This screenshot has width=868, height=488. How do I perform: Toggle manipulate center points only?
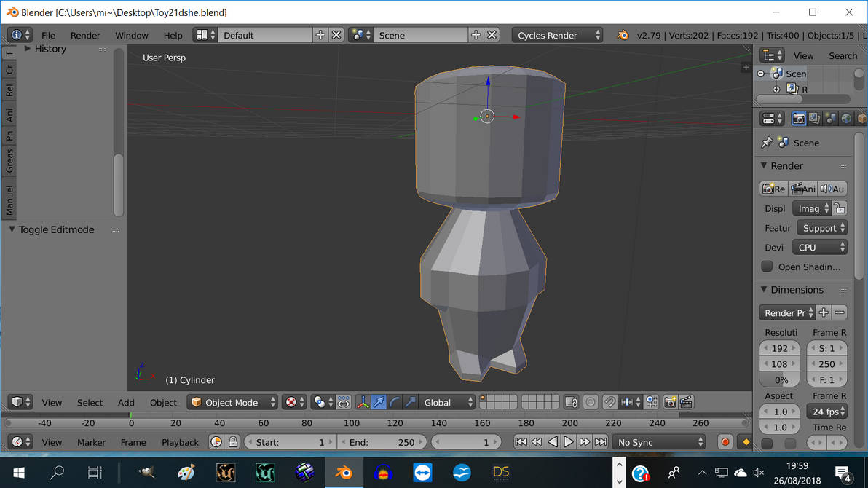(344, 402)
